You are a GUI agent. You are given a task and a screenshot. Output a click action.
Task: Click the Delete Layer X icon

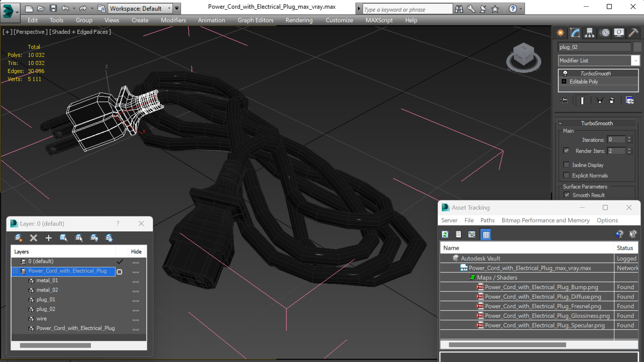34,238
